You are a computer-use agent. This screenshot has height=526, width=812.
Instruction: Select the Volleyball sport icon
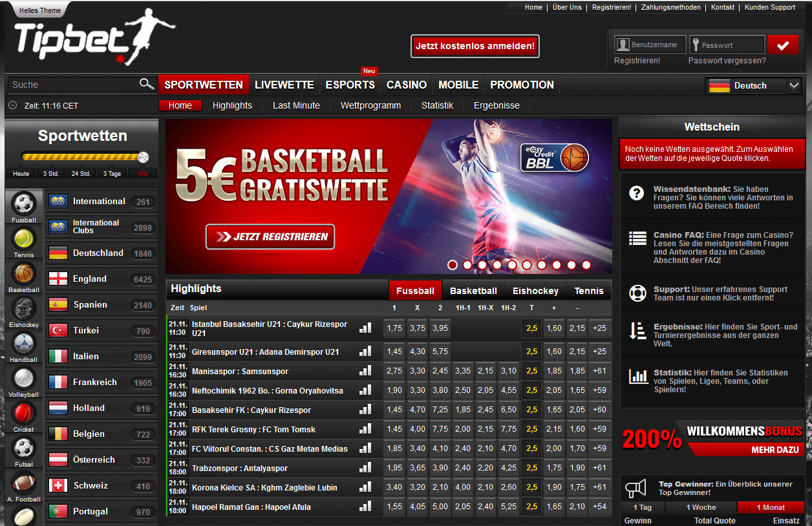24,379
